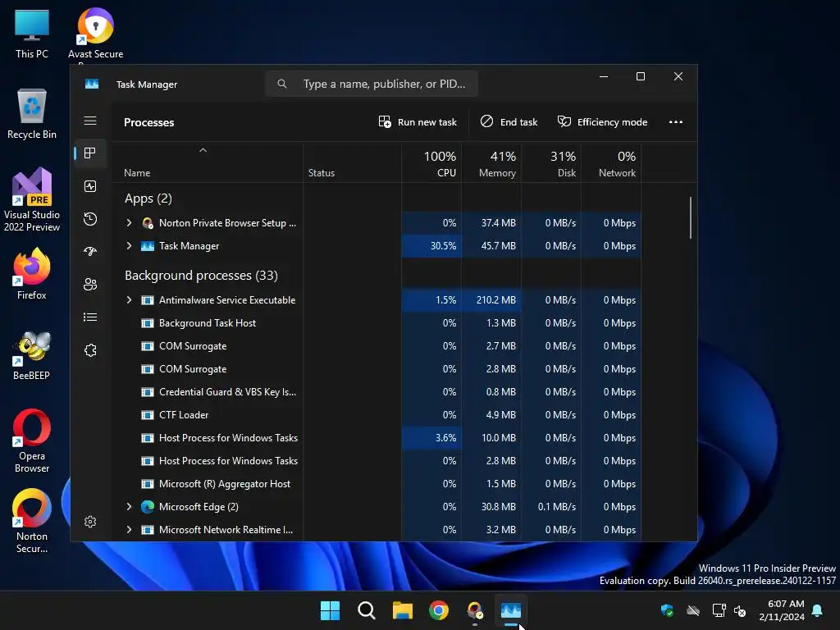Image resolution: width=840 pixels, height=630 pixels.
Task: Open the Recycle Bin desktop icon
Action: [32, 114]
